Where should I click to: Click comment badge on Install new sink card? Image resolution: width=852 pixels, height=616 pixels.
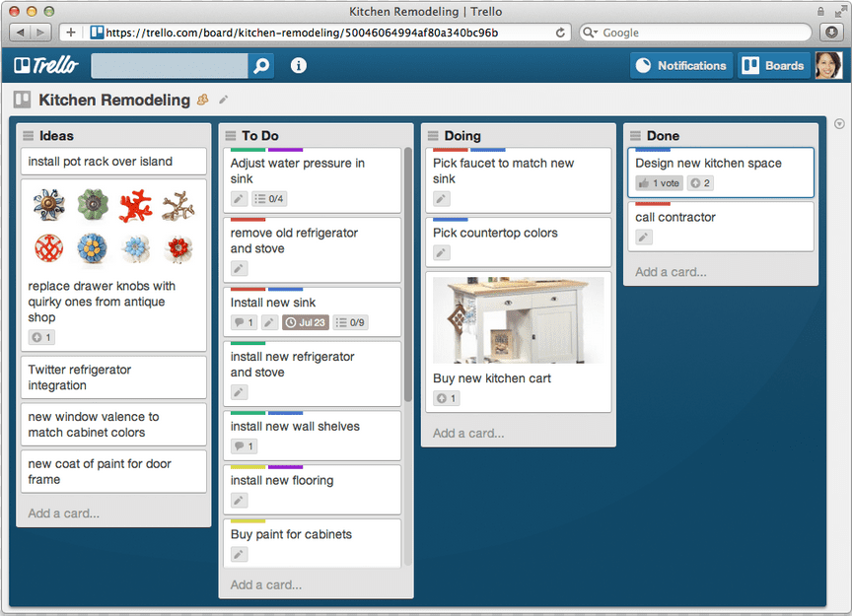244,322
